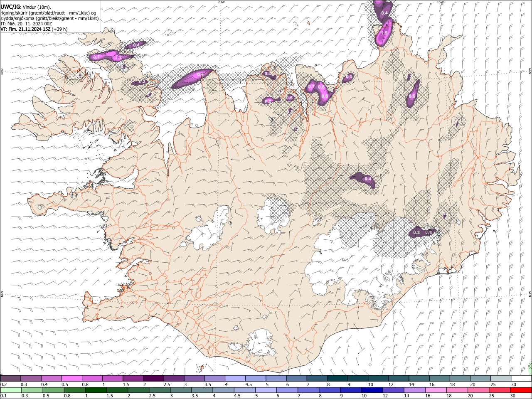The image size is (532, 399).
Task: Select the purple snow swatch between 1.5 and 2
Action: (x=133, y=379)
